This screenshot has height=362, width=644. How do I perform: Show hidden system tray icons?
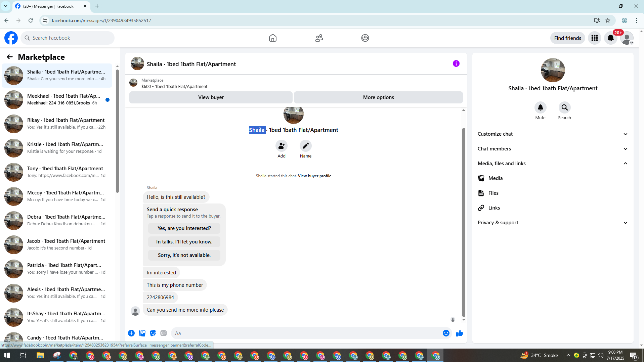tap(568, 355)
